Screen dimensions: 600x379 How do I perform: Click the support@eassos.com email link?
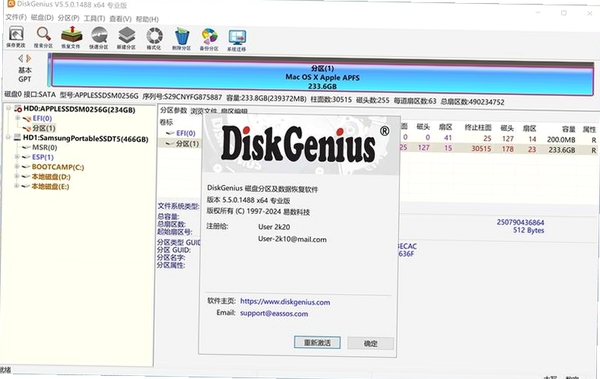point(274,313)
